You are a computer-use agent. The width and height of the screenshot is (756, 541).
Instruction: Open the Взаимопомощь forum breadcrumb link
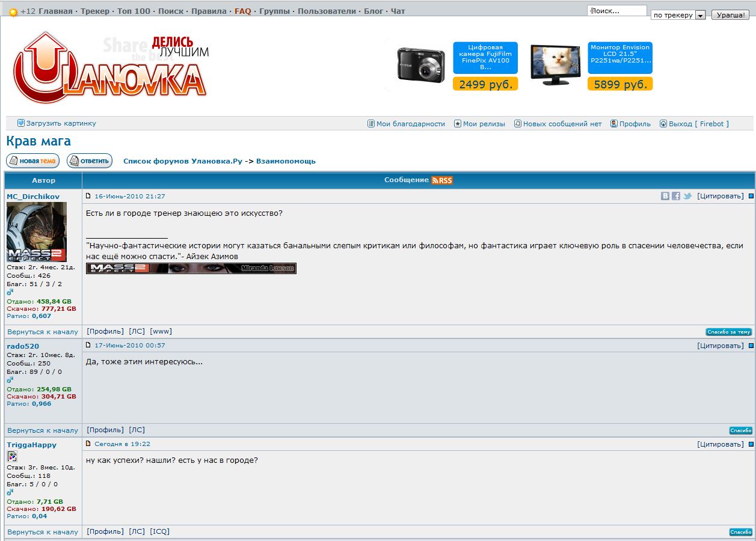(286, 161)
